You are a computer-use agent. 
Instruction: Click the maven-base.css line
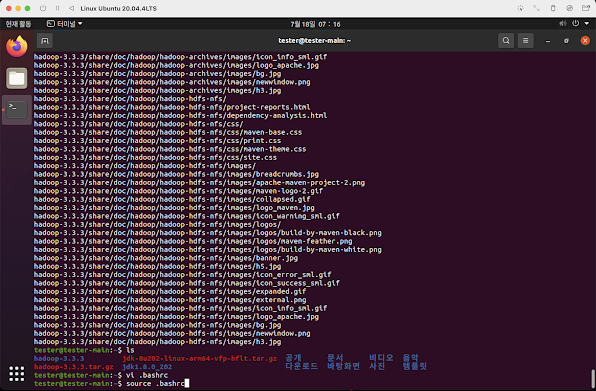coord(168,132)
